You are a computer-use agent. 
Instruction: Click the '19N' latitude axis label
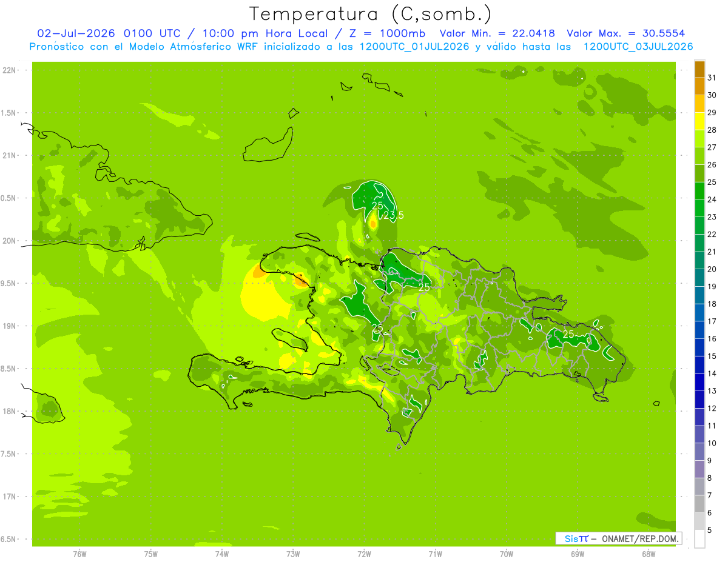[x=9, y=326]
